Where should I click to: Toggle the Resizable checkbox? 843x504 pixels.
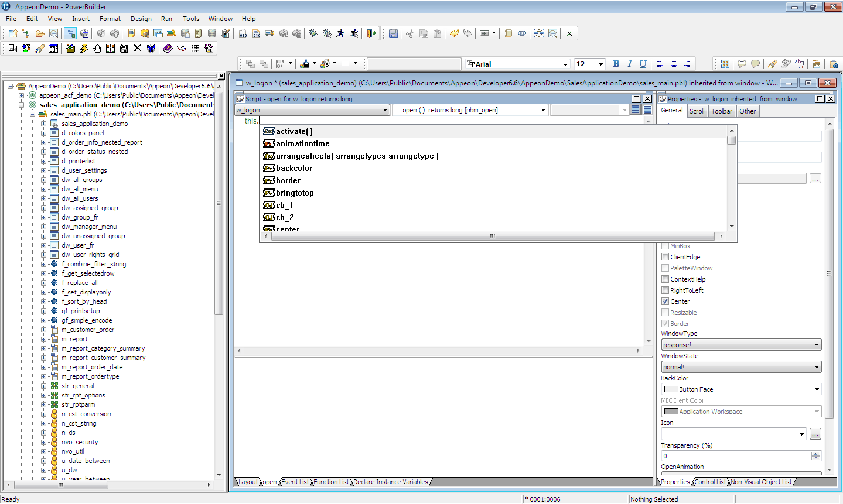pos(665,313)
